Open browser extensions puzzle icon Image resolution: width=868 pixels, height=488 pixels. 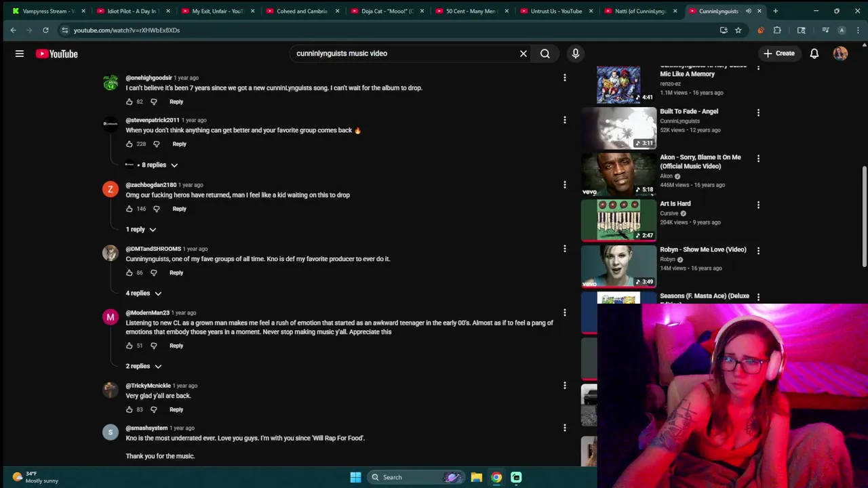777,30
